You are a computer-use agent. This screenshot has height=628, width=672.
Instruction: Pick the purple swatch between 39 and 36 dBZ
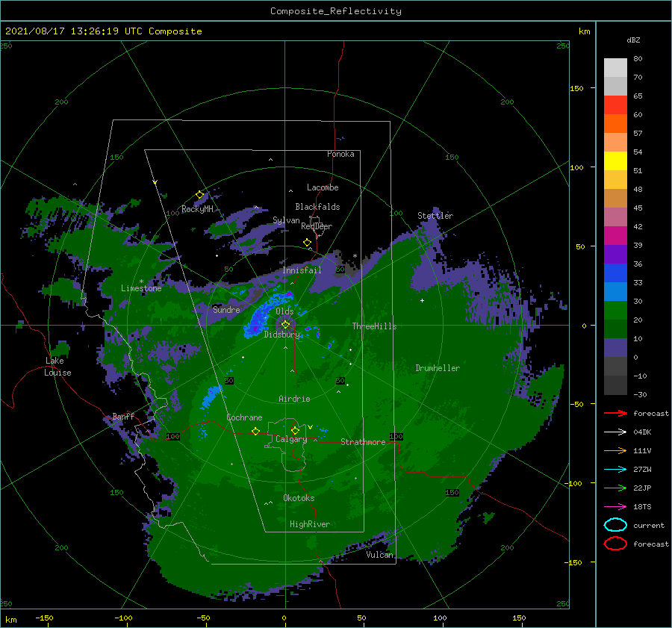(615, 255)
